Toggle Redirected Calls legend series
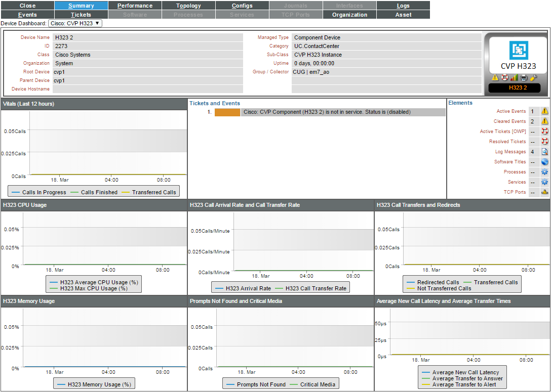 tap(433, 282)
